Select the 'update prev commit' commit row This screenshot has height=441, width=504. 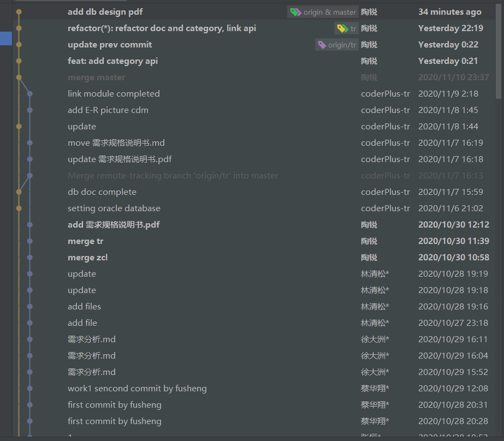pos(110,45)
